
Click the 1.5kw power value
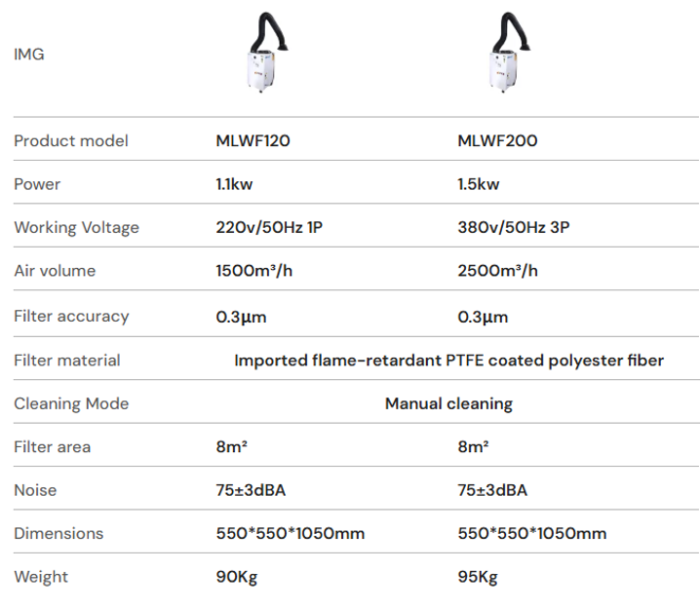coord(479,184)
